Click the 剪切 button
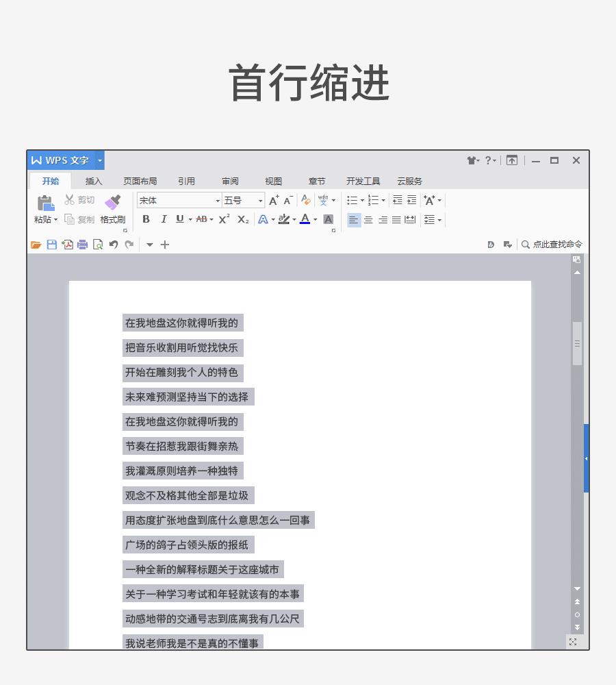The image size is (616, 685). [x=79, y=199]
